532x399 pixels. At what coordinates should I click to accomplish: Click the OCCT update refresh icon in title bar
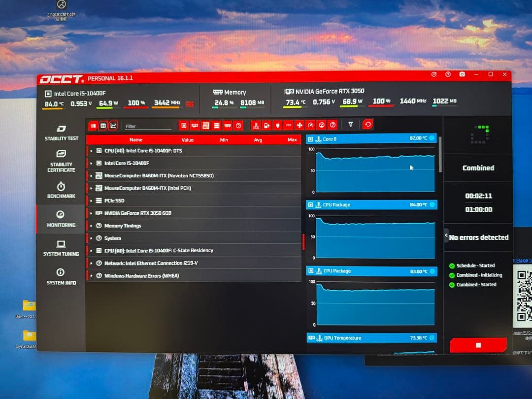433,74
